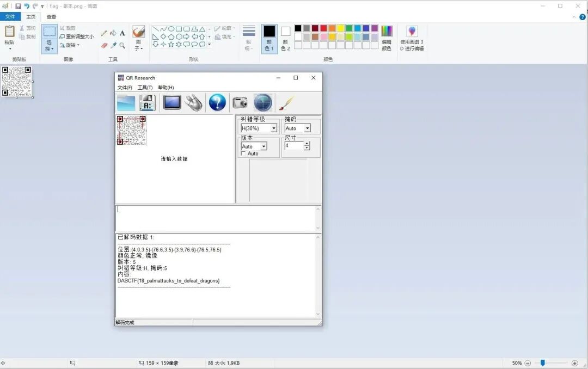Image resolution: width=588 pixels, height=369 pixels.
Task: Open the 版本 Auto dropdown
Action: [264, 146]
